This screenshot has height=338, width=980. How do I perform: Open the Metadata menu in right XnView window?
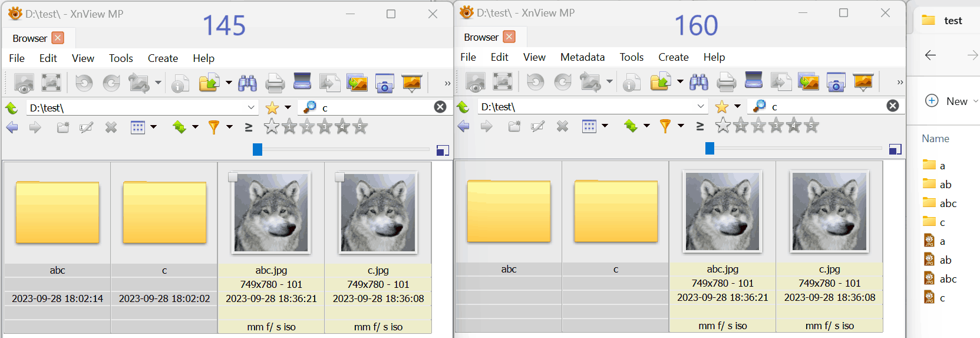[582, 57]
